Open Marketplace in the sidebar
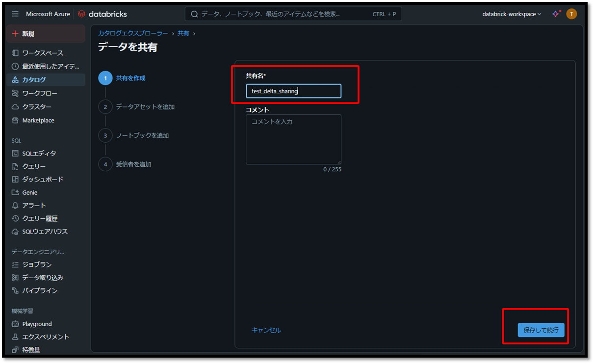 pos(46,120)
